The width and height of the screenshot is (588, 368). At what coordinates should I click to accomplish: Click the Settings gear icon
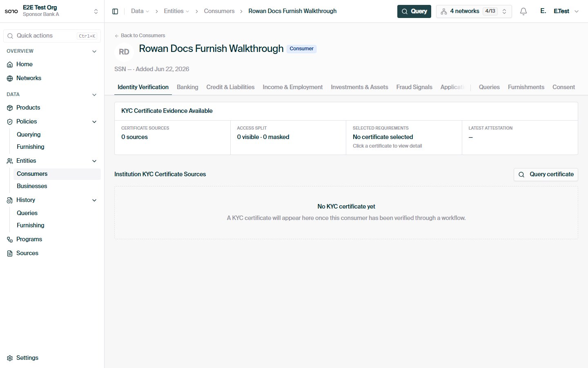point(10,358)
